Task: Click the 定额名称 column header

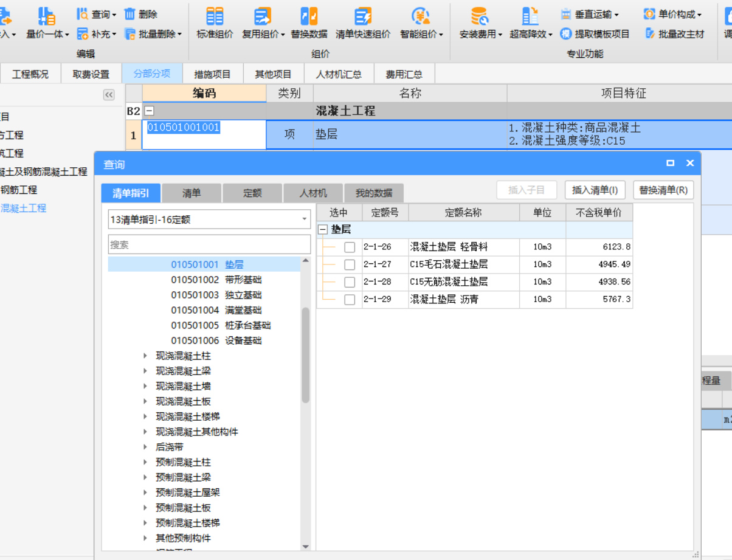Action: (464, 212)
